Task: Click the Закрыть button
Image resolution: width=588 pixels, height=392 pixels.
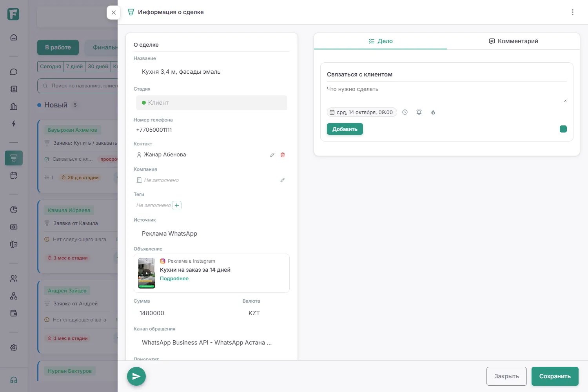Action: [x=506, y=376]
